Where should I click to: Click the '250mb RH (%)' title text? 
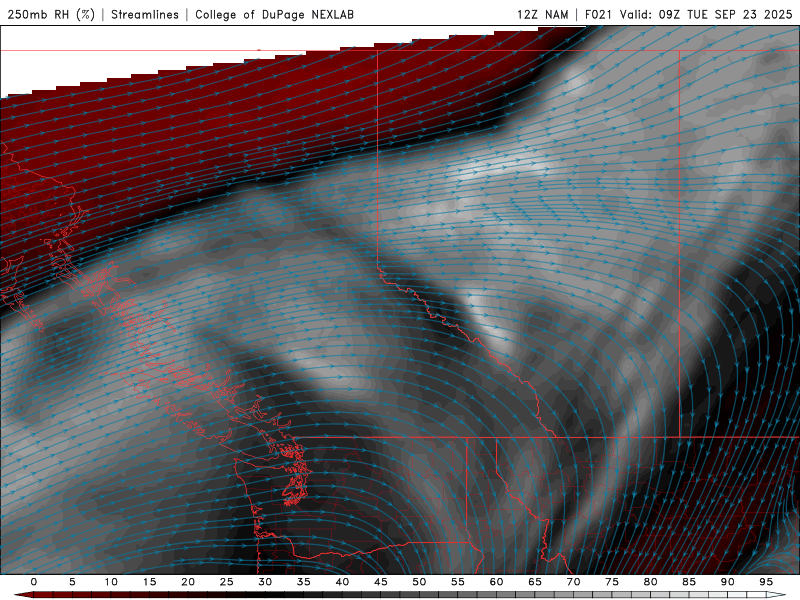(x=51, y=14)
